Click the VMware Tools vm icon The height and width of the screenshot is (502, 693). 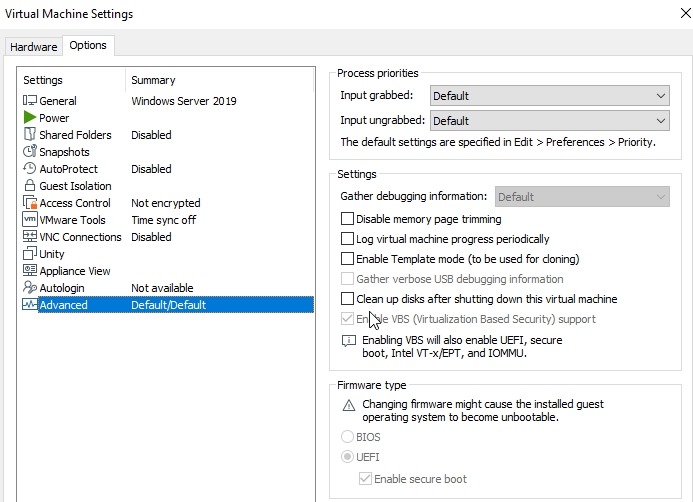(x=30, y=220)
